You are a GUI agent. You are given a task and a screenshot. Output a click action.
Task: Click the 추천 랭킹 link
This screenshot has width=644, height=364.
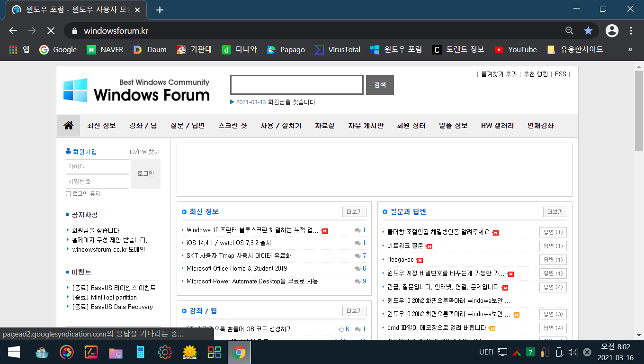[x=536, y=74]
